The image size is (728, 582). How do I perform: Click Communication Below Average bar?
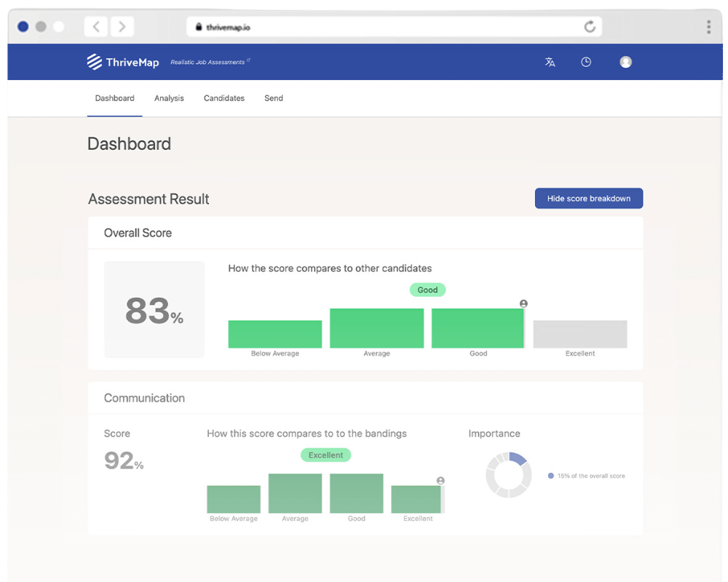[234, 499]
